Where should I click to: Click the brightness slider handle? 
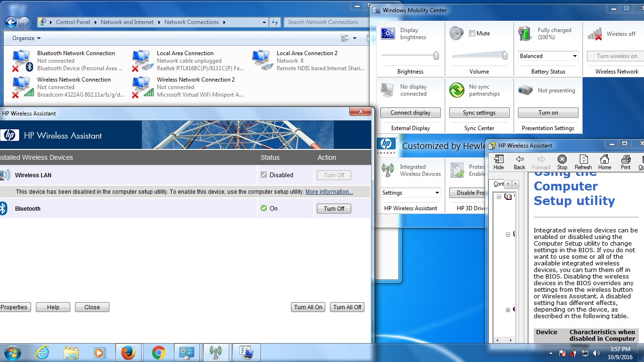click(x=436, y=56)
